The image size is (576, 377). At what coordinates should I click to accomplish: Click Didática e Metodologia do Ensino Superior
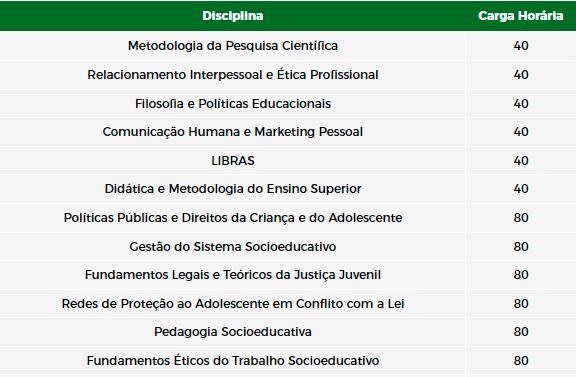coord(233,189)
